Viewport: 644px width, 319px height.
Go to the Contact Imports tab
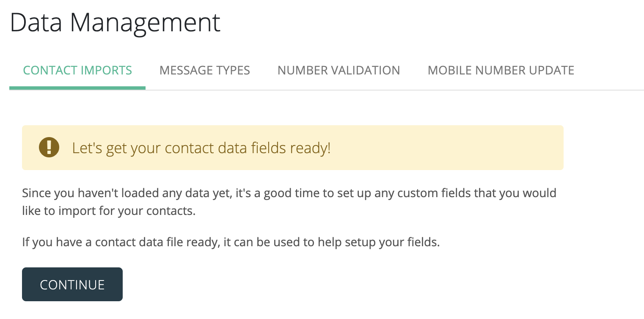click(x=77, y=70)
